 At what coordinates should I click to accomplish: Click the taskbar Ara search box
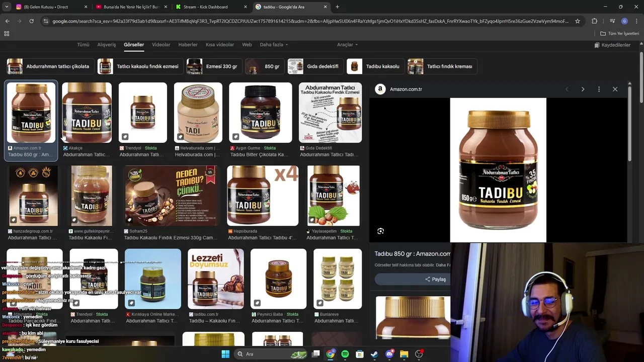(271, 354)
